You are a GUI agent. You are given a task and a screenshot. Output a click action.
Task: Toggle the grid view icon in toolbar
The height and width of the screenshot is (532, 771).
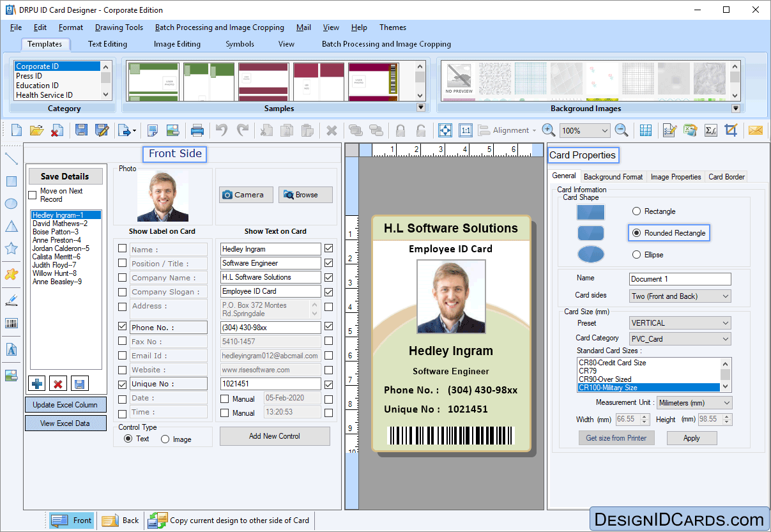click(646, 130)
